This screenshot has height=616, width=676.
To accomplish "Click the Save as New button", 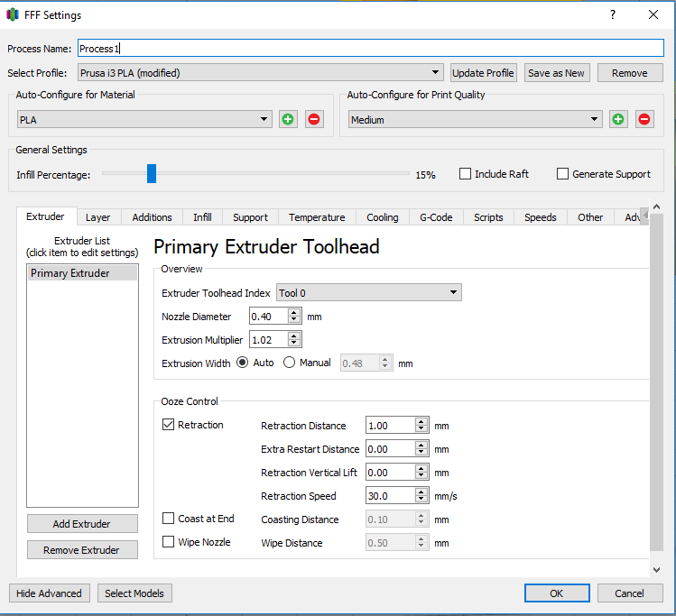I will click(x=557, y=73).
